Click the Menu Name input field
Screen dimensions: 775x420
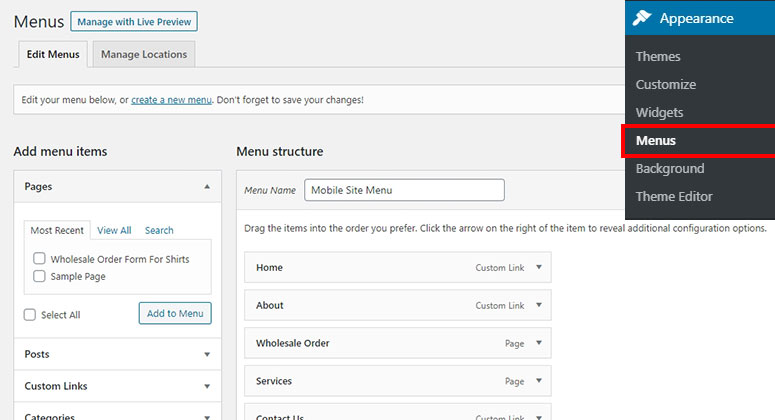point(404,190)
